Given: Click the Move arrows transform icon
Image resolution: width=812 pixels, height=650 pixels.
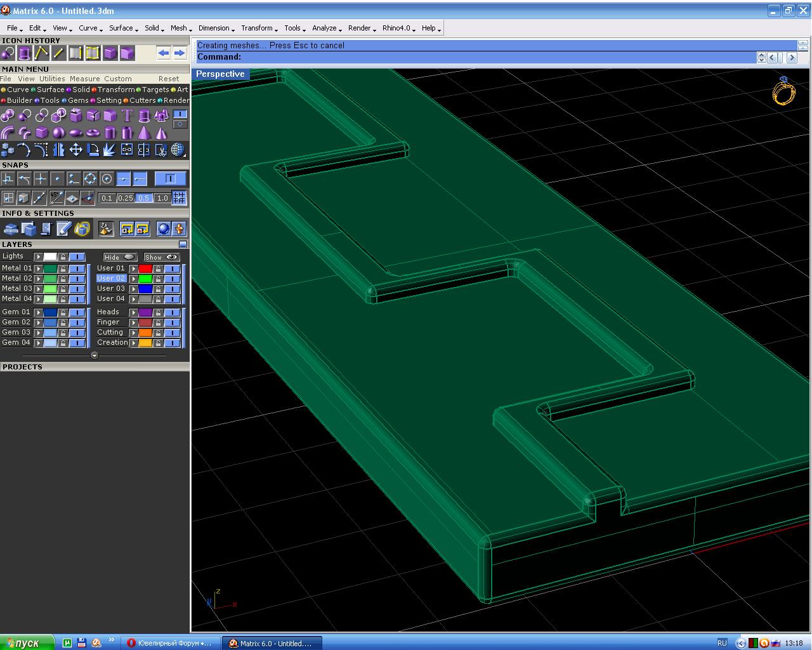Looking at the screenshot, I should [75, 150].
